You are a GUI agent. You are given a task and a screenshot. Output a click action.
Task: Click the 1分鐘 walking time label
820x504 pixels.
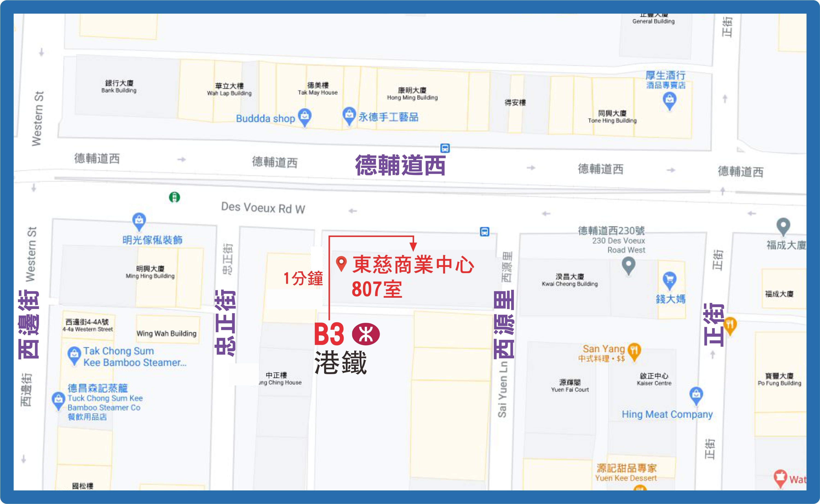[303, 278]
